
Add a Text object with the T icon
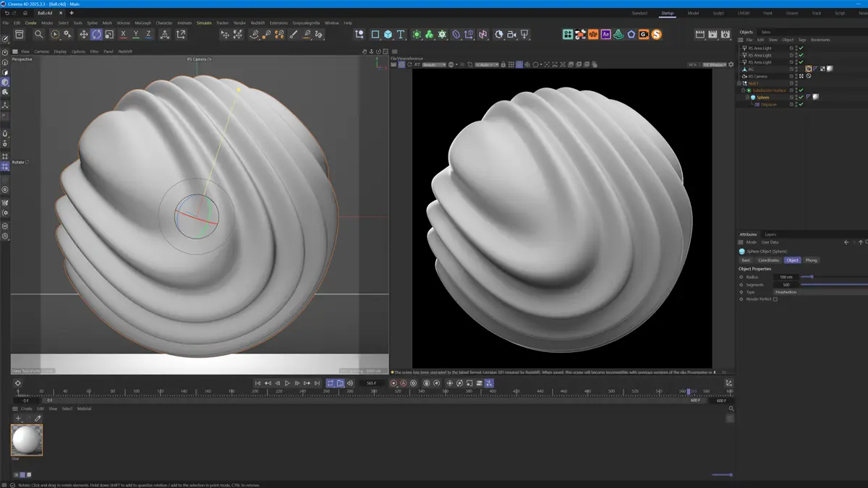coord(400,34)
